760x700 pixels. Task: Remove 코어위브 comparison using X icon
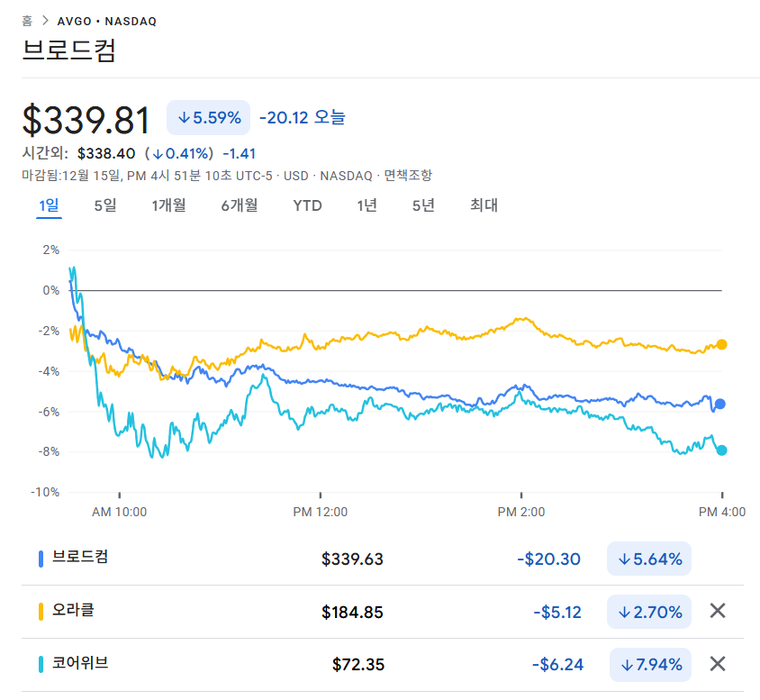(x=717, y=664)
